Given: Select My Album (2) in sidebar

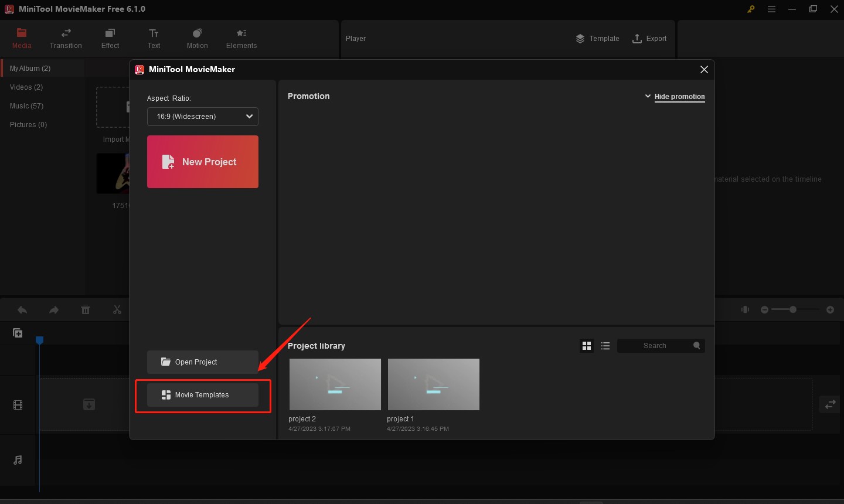Looking at the screenshot, I should pos(42,69).
